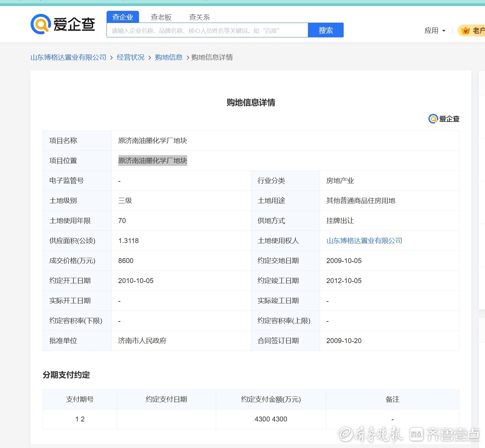Click payment amount cell 4300 4300
Screen dimensions: 485x448
(x=271, y=419)
